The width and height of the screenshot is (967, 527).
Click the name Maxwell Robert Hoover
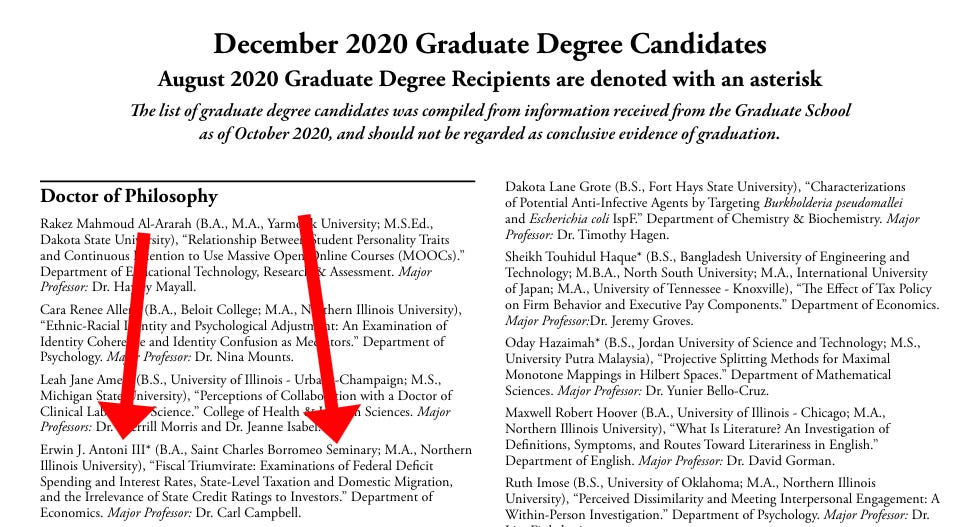pos(571,413)
